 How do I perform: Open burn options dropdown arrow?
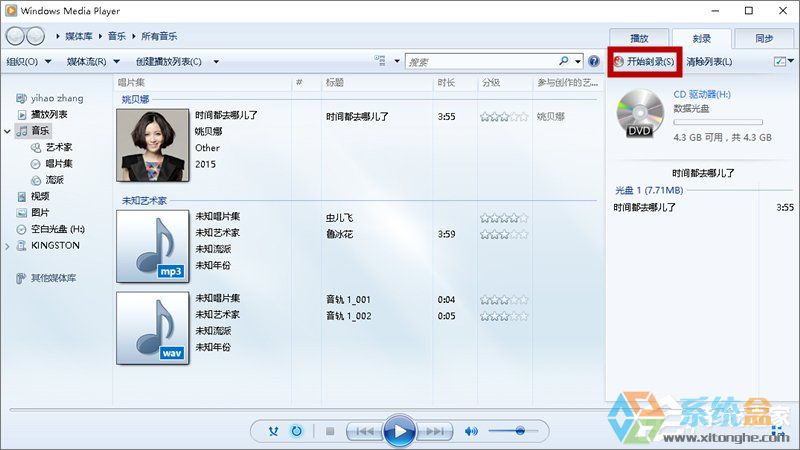tap(791, 61)
